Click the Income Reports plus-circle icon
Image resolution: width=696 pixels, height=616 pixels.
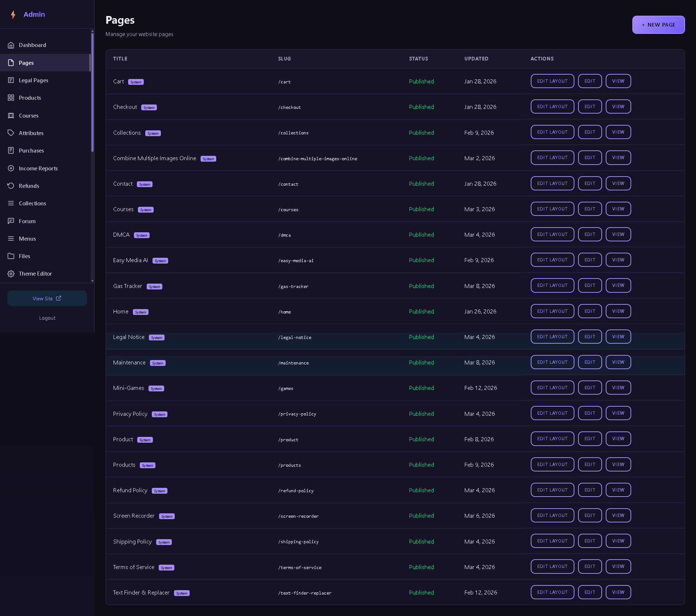pyautogui.click(x=11, y=168)
